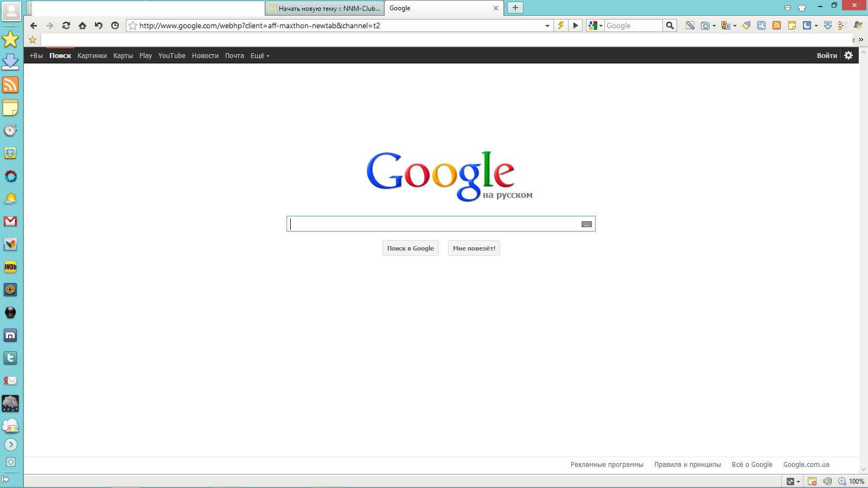Click the snapshot camera toolbar icon
Screen dimensions: 868x488
[705, 25]
